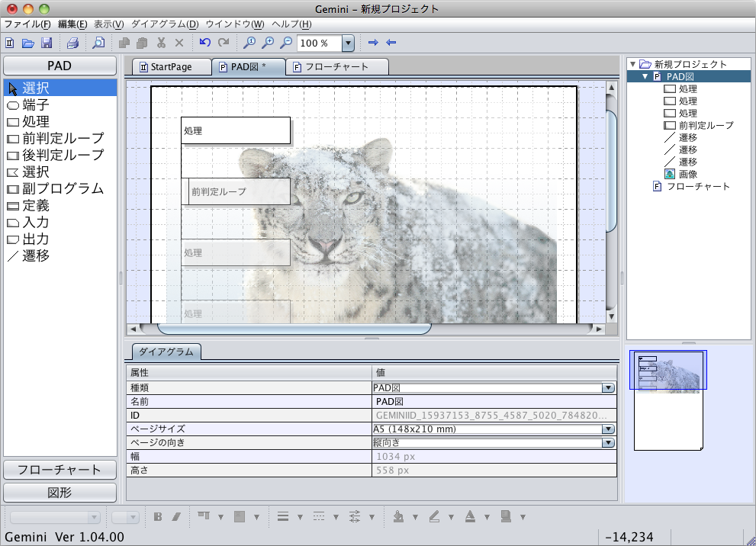Save the project with the floppy icon
Screen dimensions: 756x546
[x=47, y=43]
